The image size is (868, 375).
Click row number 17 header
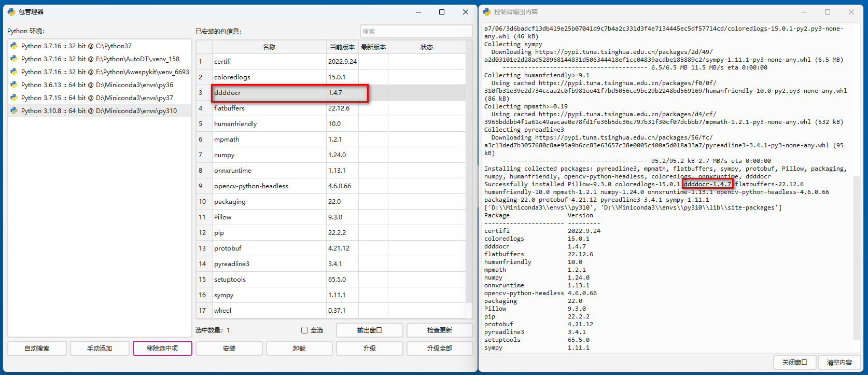pyautogui.click(x=204, y=310)
